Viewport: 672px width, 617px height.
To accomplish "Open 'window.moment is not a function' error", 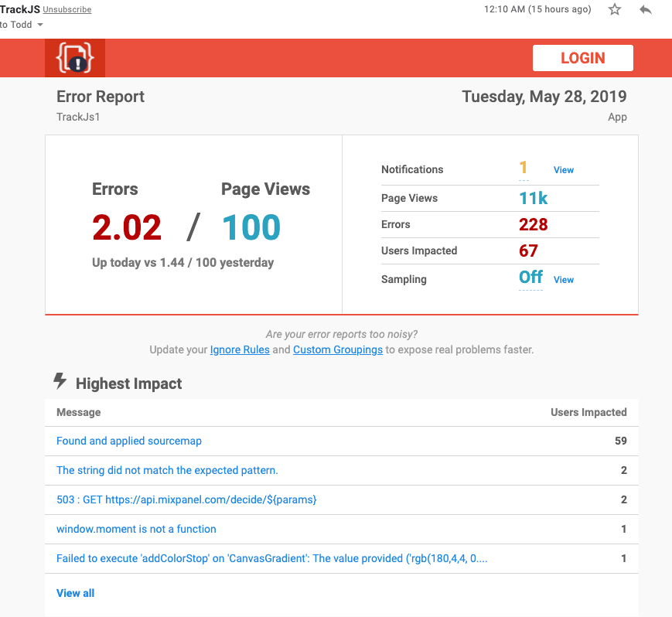I will click(x=136, y=529).
